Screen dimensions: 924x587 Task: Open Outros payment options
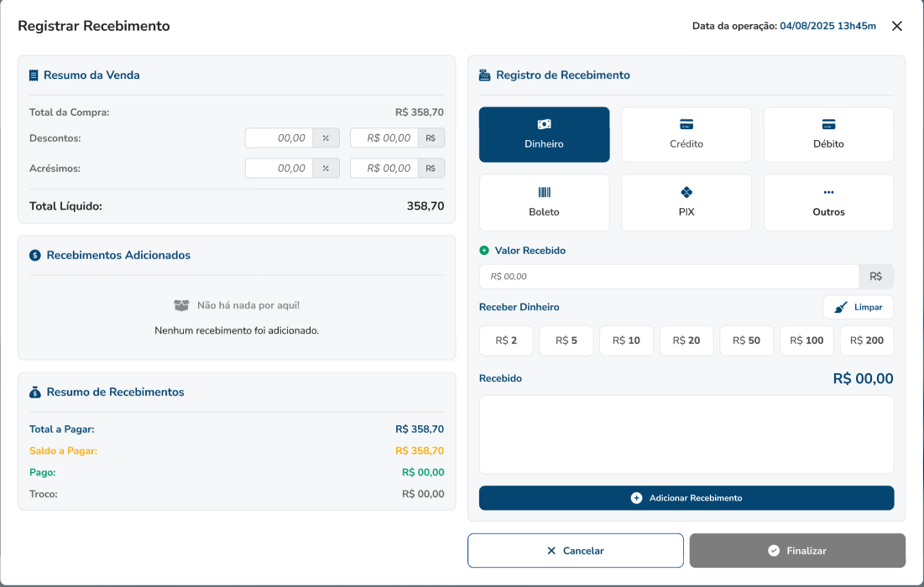[828, 202]
